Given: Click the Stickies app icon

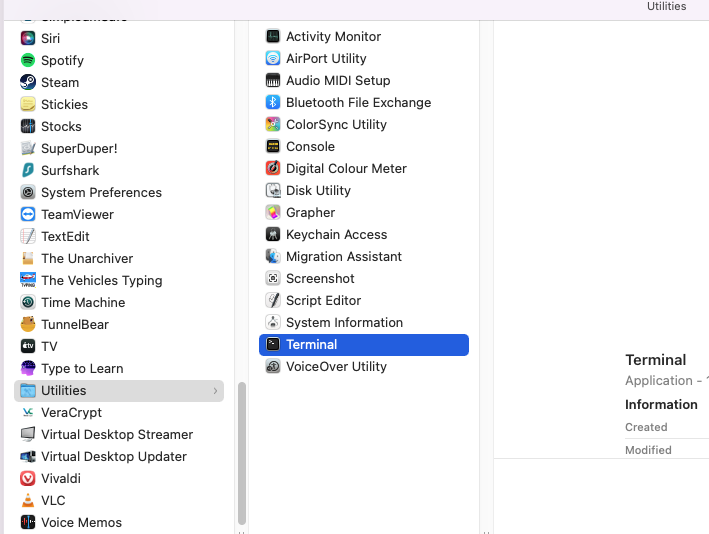Looking at the screenshot, I should click(28, 104).
